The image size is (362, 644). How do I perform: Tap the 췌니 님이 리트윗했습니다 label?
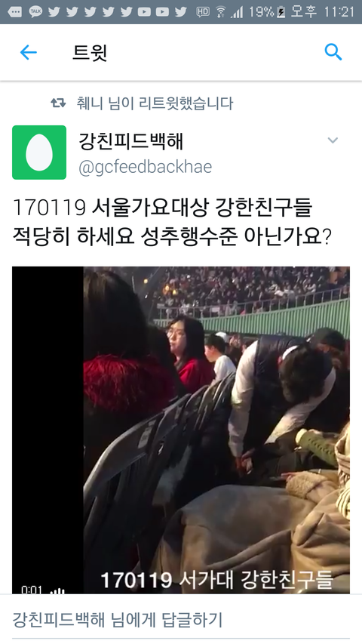[x=155, y=103]
